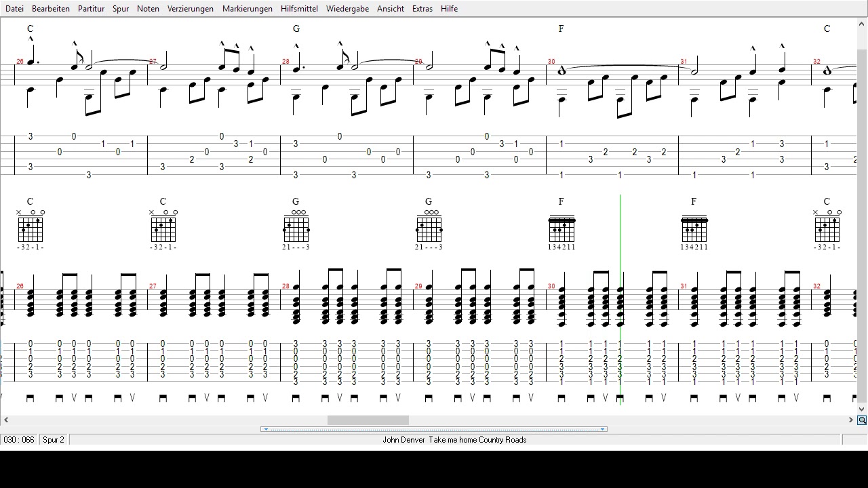Open the Wiedergabe menu
The image size is (868, 488).
coord(347,9)
